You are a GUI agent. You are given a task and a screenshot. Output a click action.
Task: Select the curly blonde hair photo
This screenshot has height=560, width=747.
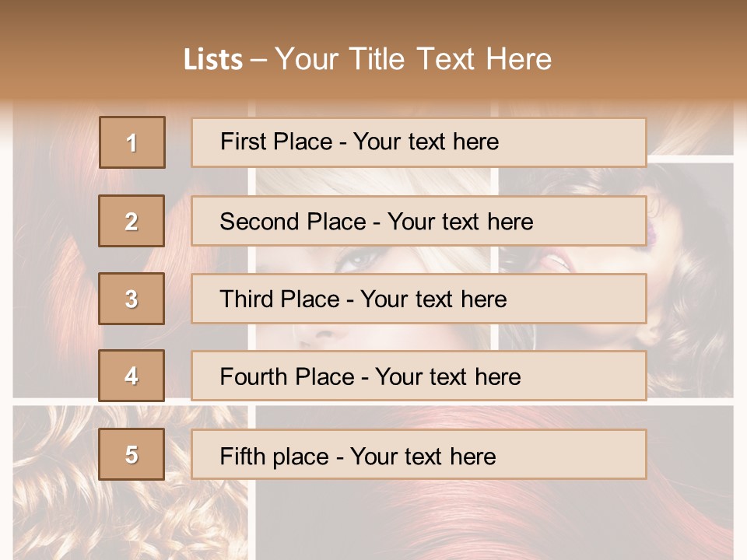point(130,483)
